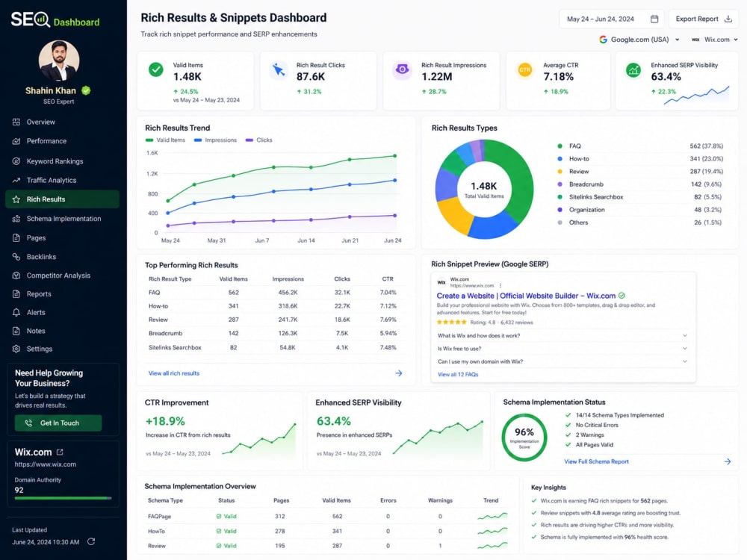The image size is (747, 560).
Task: Click the 'View all 12 FAQs' link
Action: tap(458, 375)
